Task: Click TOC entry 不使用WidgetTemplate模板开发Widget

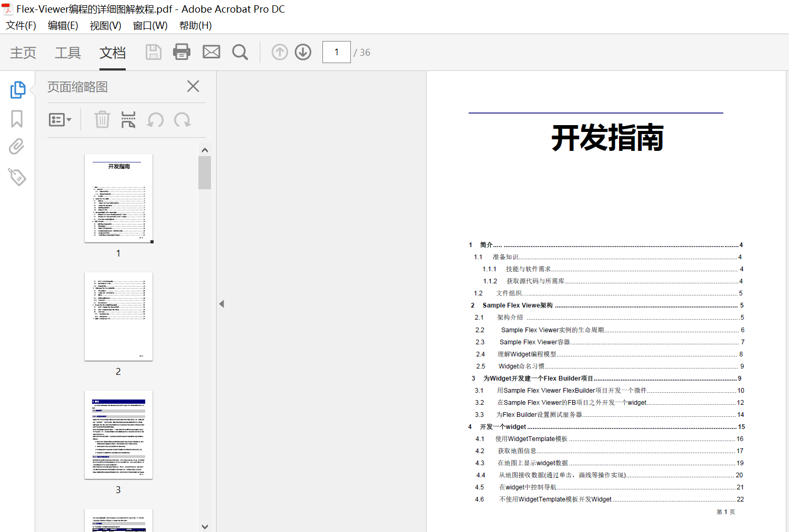Action: [x=609, y=499]
